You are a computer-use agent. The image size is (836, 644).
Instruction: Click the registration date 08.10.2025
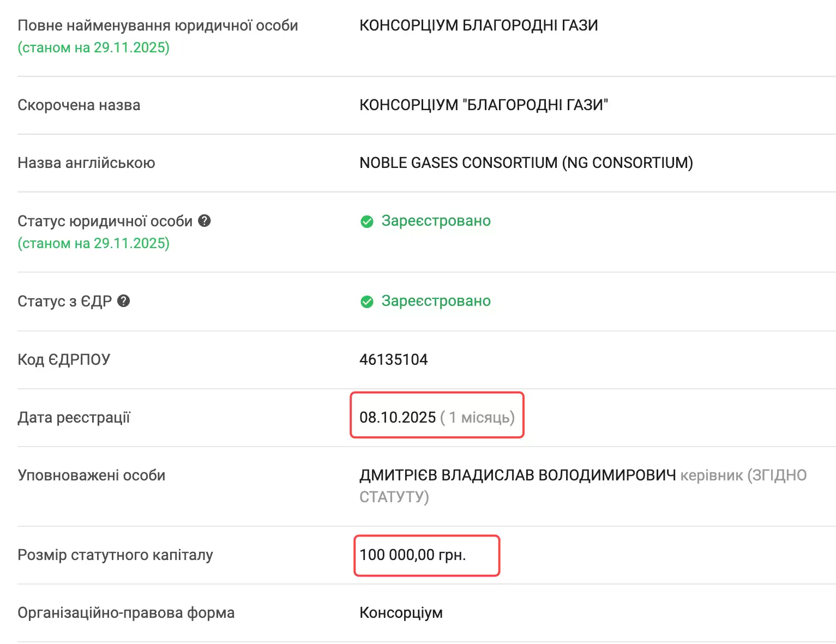(398, 418)
